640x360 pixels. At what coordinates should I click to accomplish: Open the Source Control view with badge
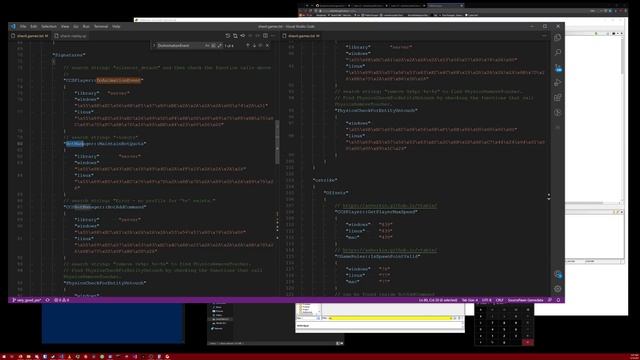558,68
